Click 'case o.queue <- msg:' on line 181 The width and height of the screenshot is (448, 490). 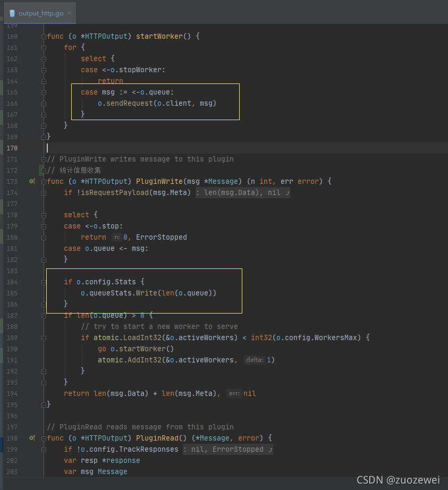[106, 248]
